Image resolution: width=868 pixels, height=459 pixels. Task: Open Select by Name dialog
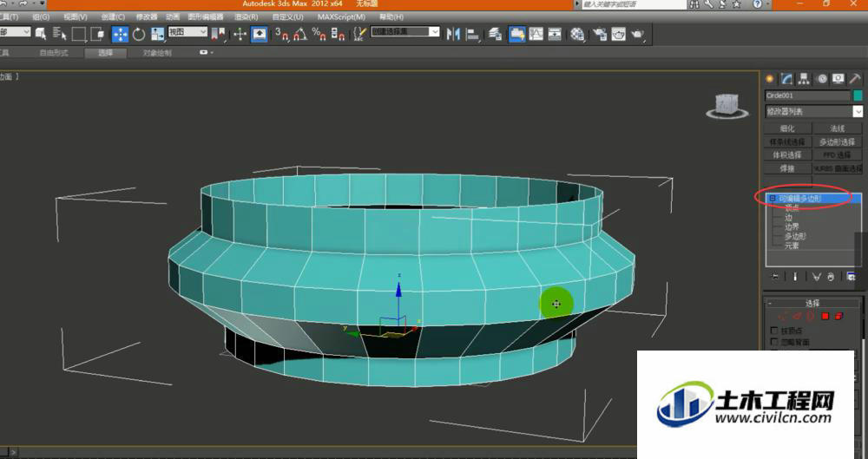tap(59, 35)
